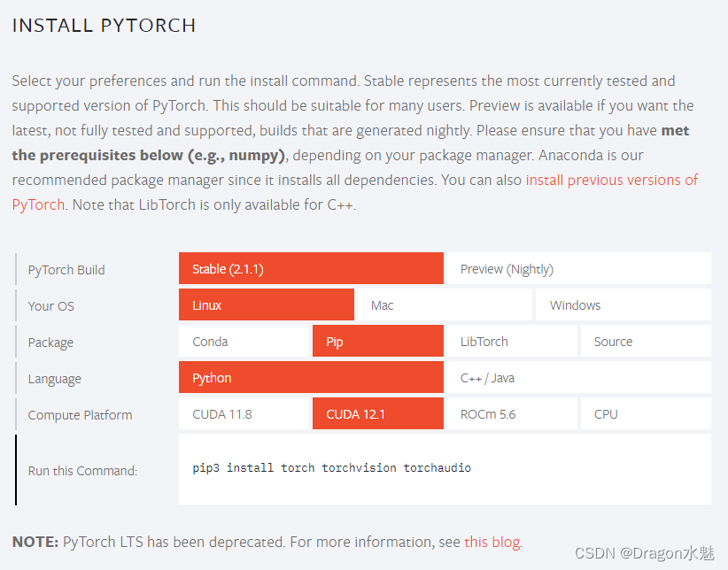Screen dimensions: 728x570
Task: Choose Preview (Nightly) build option
Action: pyautogui.click(x=578, y=269)
